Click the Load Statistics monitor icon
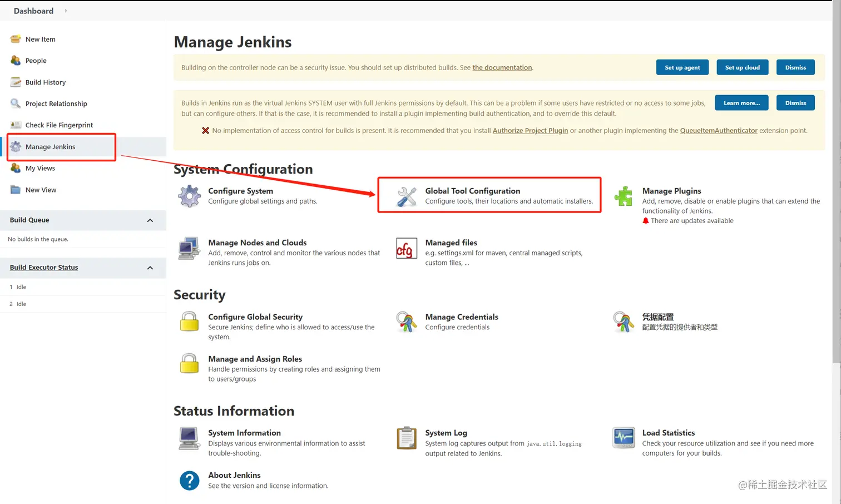This screenshot has width=841, height=504. (624, 438)
